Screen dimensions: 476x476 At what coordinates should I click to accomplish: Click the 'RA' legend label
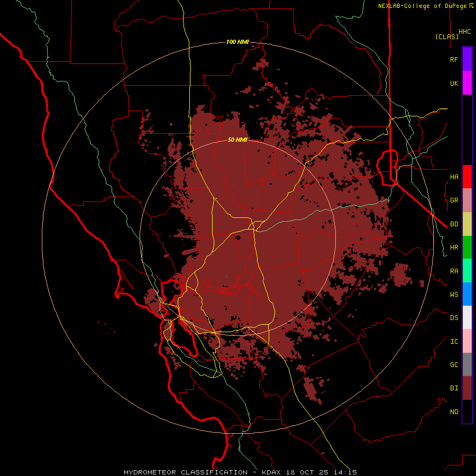[x=454, y=271]
